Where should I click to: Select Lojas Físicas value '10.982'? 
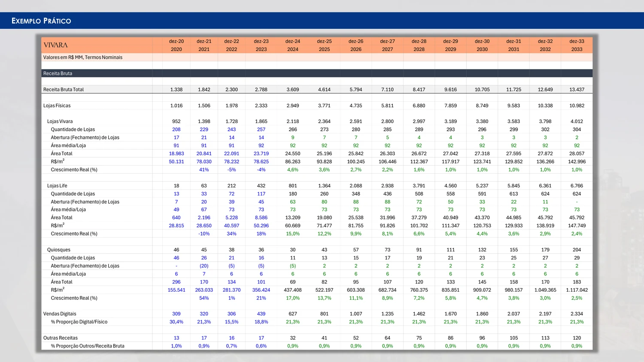click(577, 106)
